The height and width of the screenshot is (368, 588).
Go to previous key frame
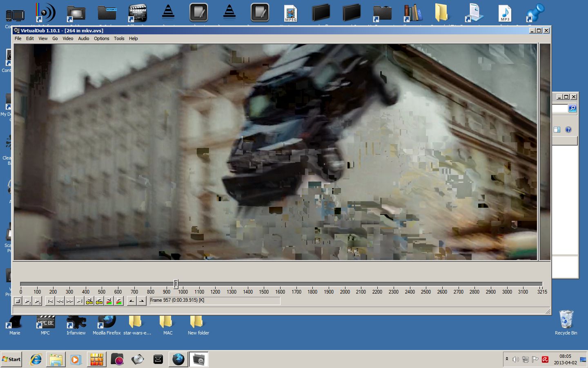click(89, 301)
